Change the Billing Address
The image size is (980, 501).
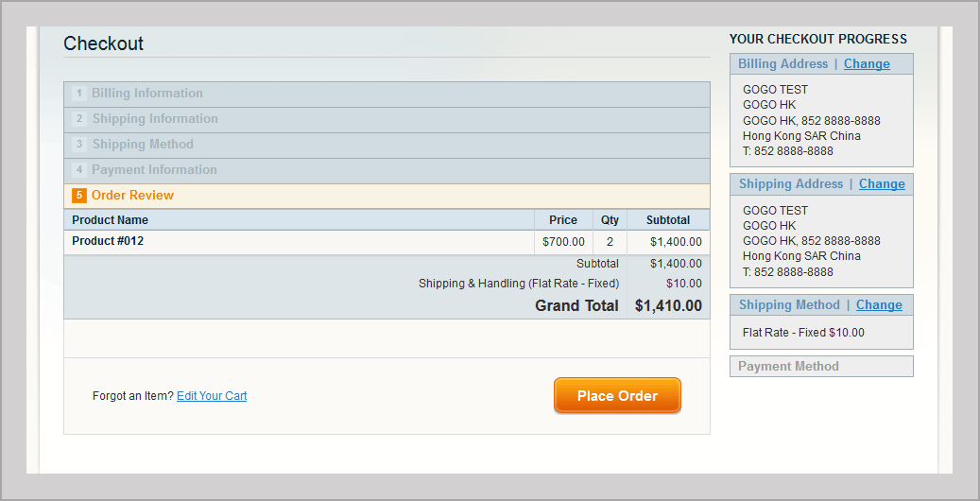click(867, 64)
